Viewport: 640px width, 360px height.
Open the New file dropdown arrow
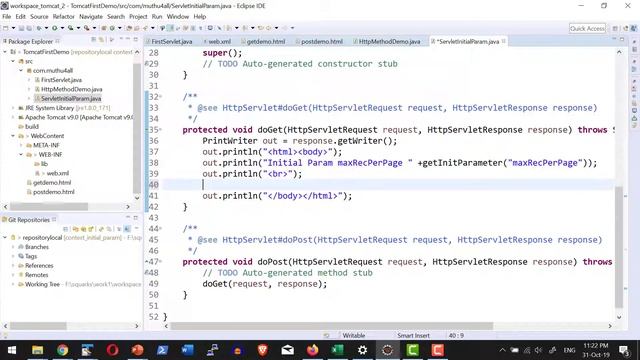13,28
